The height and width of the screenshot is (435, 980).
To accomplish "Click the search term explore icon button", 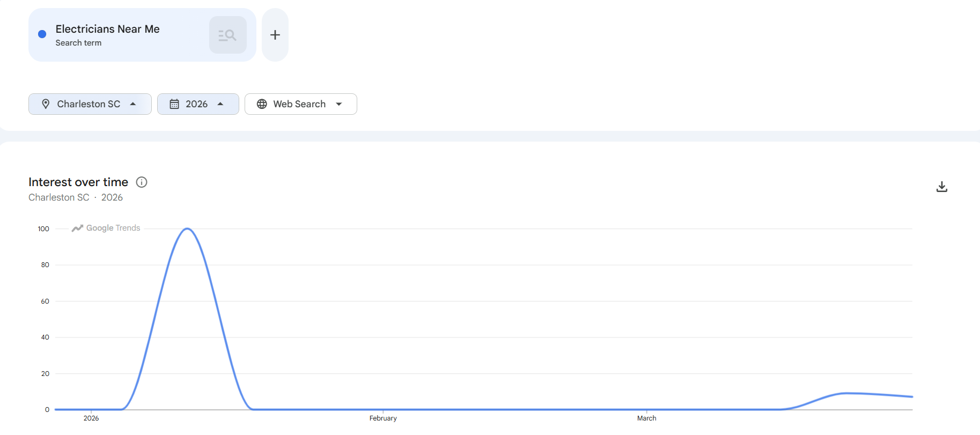I will 227,35.
